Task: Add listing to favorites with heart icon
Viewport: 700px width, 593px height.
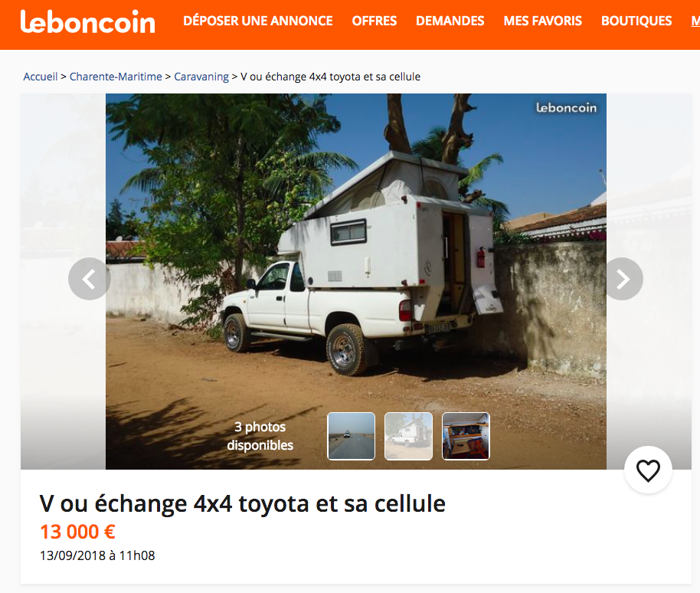Action: pyautogui.click(x=648, y=470)
